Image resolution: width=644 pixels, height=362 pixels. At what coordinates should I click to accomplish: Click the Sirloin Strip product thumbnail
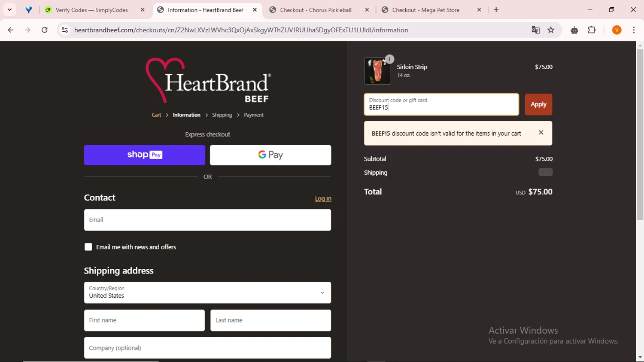(x=377, y=71)
